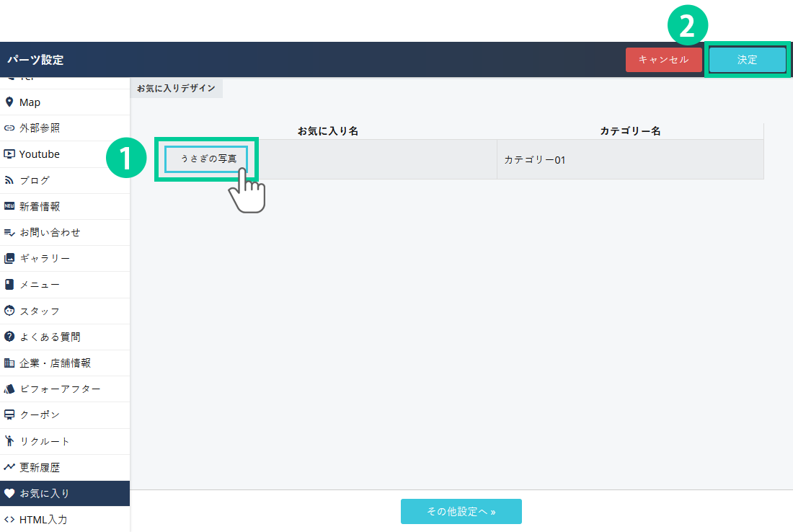Select the うさぎの写真 favorite entry
Screen dimensions: 793x532
tap(208, 159)
